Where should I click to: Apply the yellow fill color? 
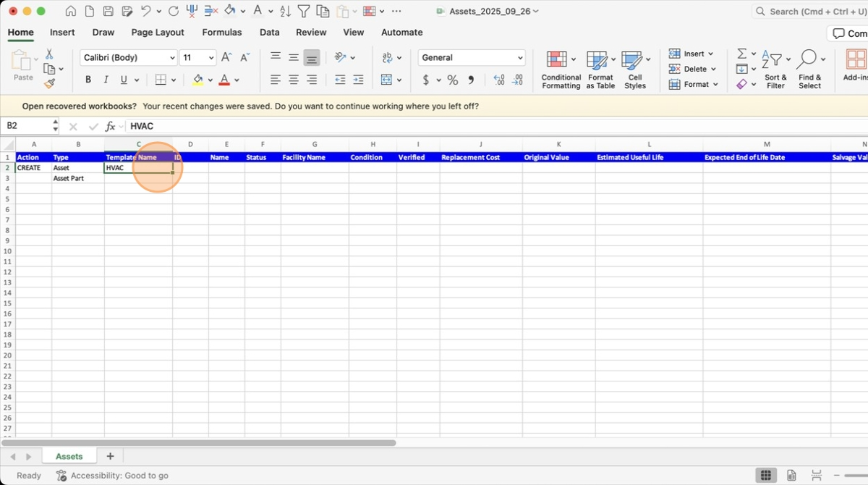tap(197, 80)
